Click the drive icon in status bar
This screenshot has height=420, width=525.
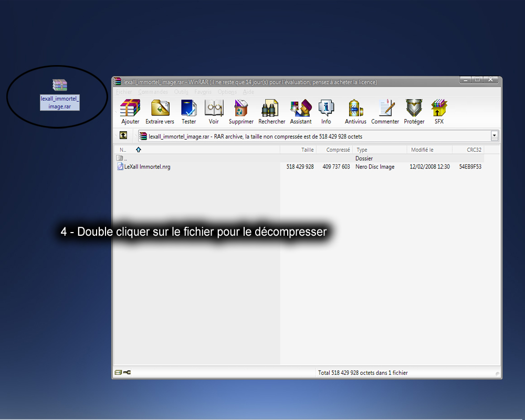(x=118, y=372)
